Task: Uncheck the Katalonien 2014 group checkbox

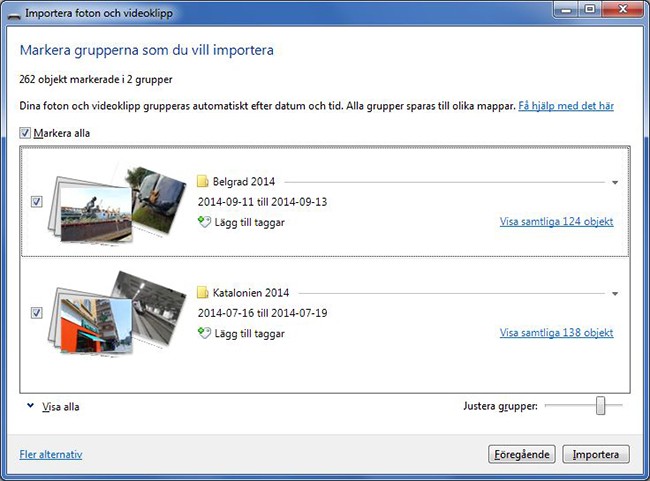Action: (37, 313)
